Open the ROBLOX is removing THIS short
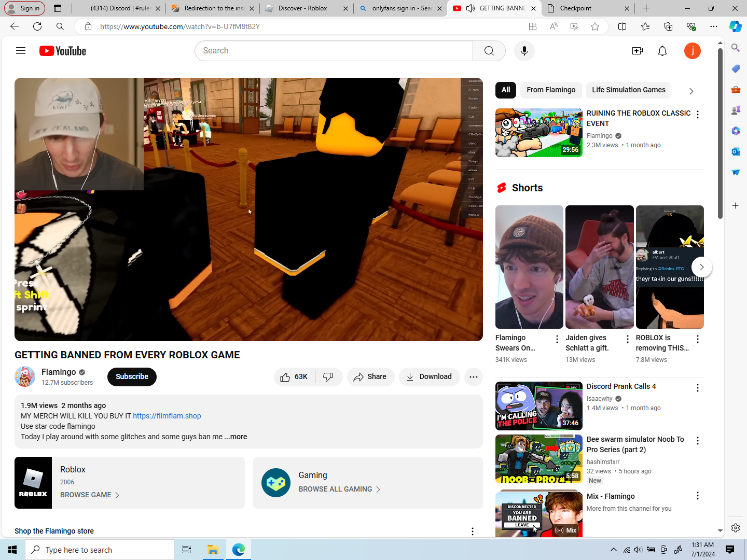This screenshot has width=747, height=560. pyautogui.click(x=670, y=267)
